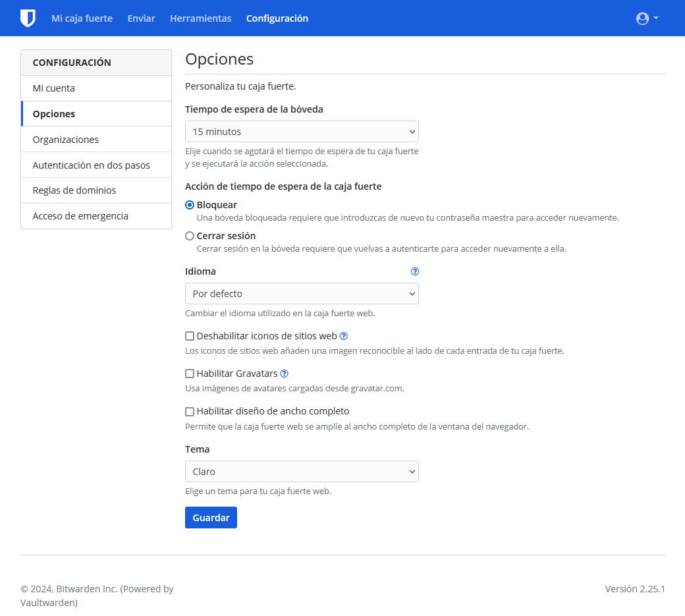Click the Guardar button

(211, 518)
